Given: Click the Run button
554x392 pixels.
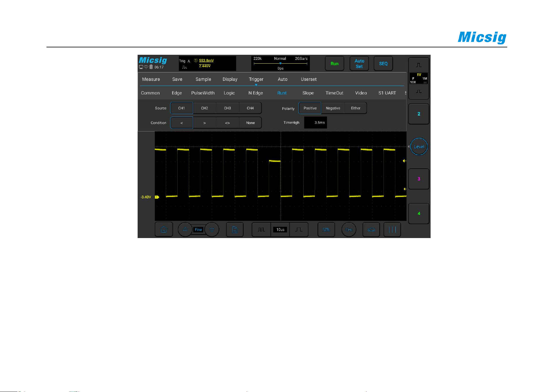Looking at the screenshot, I should point(334,63).
